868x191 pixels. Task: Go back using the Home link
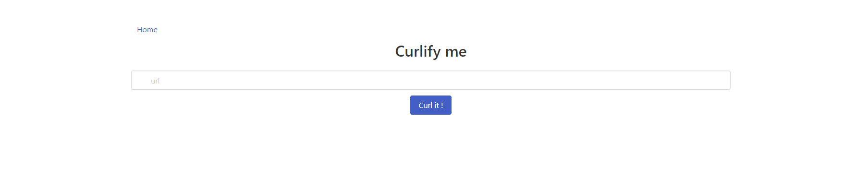[x=147, y=30]
